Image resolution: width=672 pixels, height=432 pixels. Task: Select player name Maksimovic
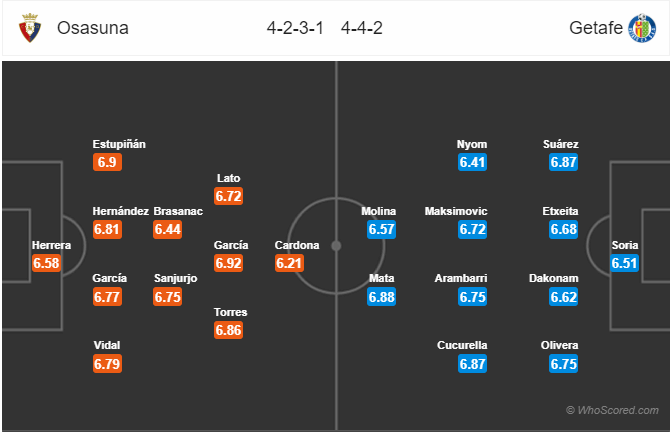[x=456, y=211]
